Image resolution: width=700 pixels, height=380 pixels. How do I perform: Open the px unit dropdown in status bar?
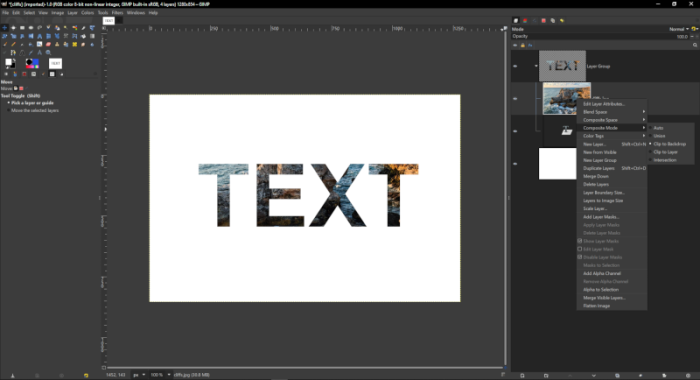139,375
